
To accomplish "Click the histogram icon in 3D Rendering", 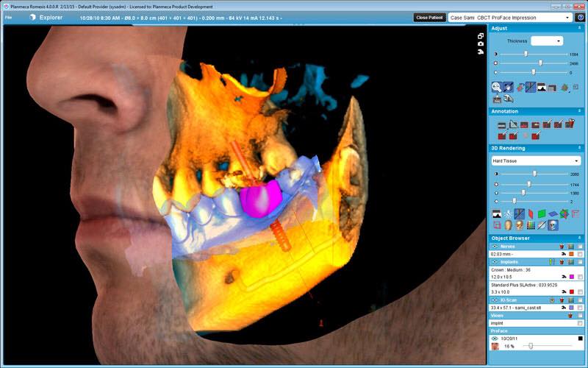I will (497, 214).
